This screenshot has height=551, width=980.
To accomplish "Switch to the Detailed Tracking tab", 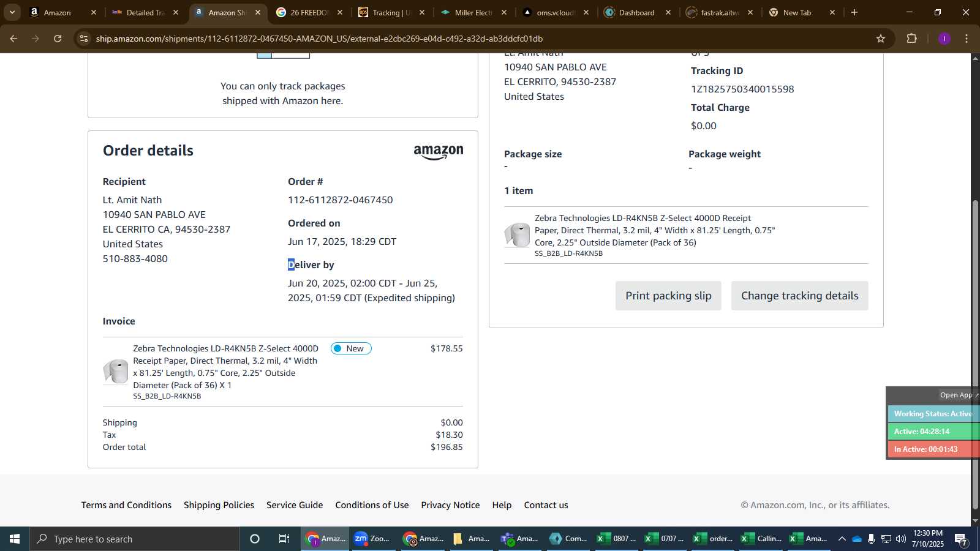I will tap(145, 12).
